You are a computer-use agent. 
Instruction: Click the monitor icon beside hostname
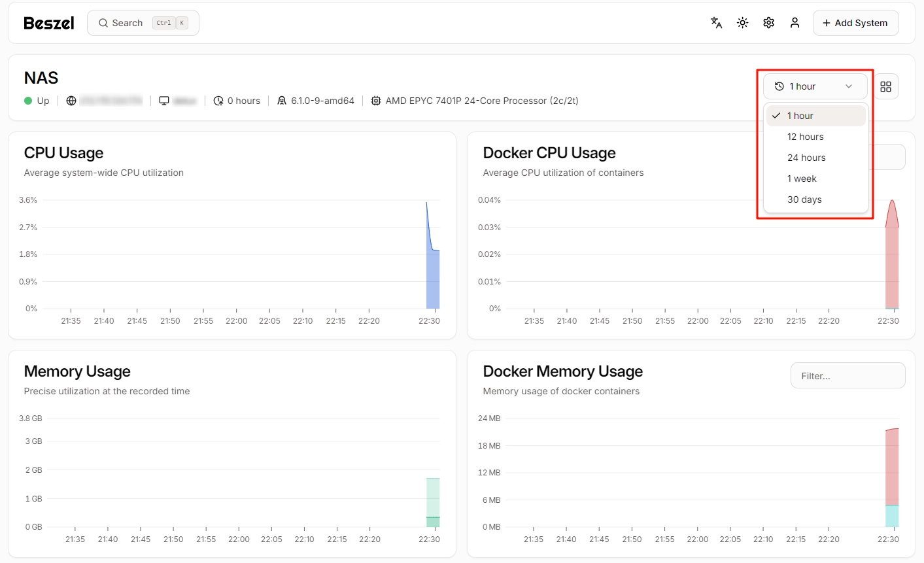(x=164, y=101)
